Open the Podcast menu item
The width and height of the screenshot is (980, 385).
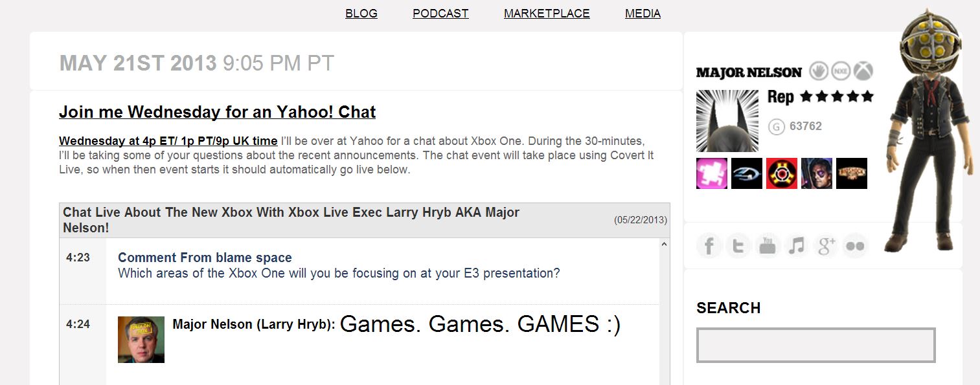pyautogui.click(x=440, y=14)
